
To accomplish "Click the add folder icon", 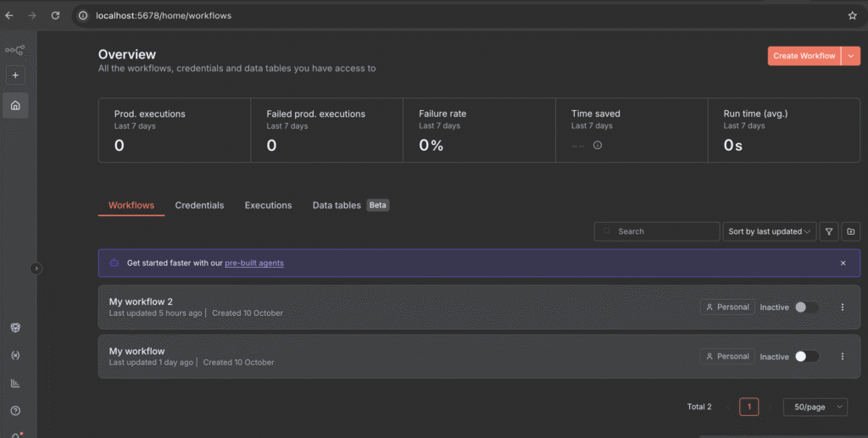I will click(850, 231).
